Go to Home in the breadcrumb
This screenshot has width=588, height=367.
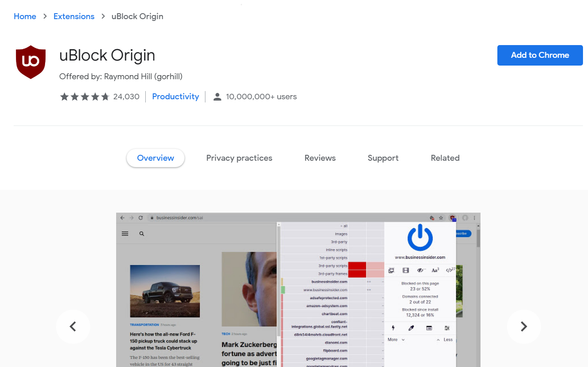pyautogui.click(x=25, y=16)
